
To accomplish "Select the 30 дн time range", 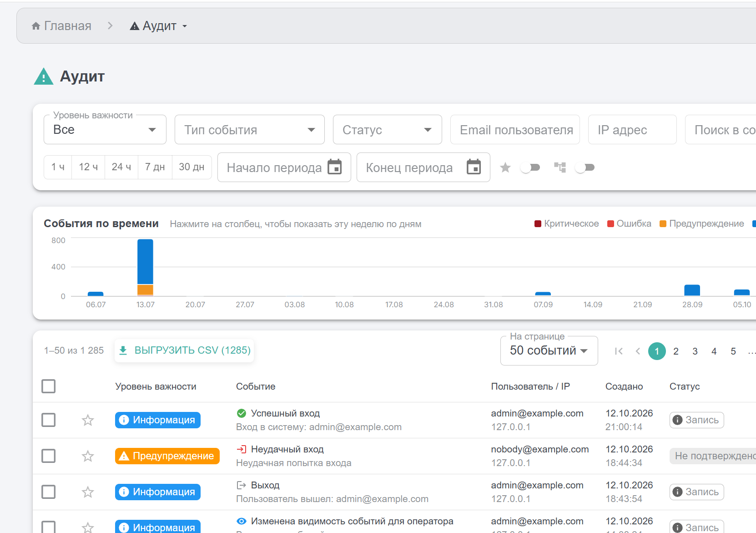I will tap(192, 167).
